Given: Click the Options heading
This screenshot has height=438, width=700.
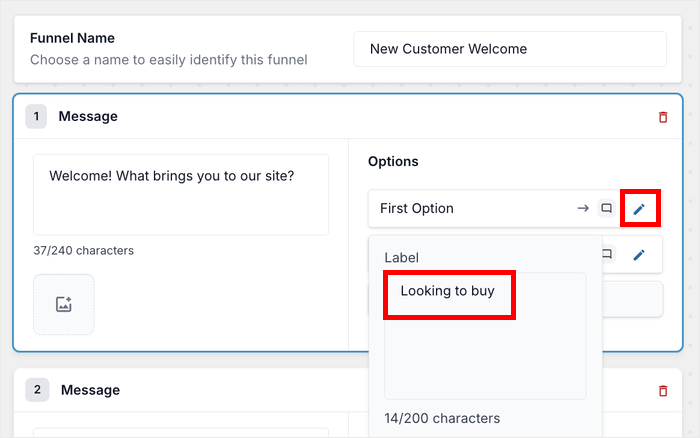Looking at the screenshot, I should tap(393, 161).
